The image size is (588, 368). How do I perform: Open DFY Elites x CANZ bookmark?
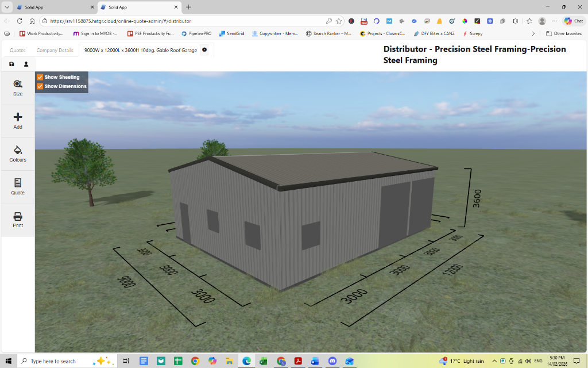tap(434, 33)
